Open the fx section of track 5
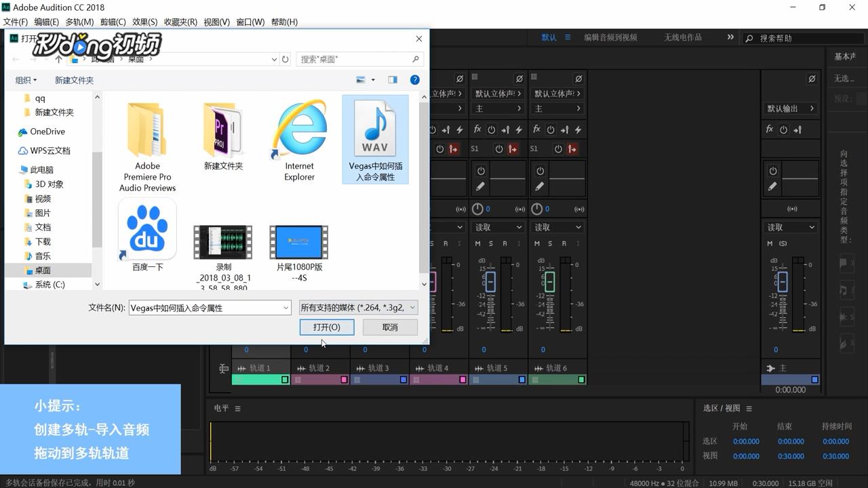 477,129
